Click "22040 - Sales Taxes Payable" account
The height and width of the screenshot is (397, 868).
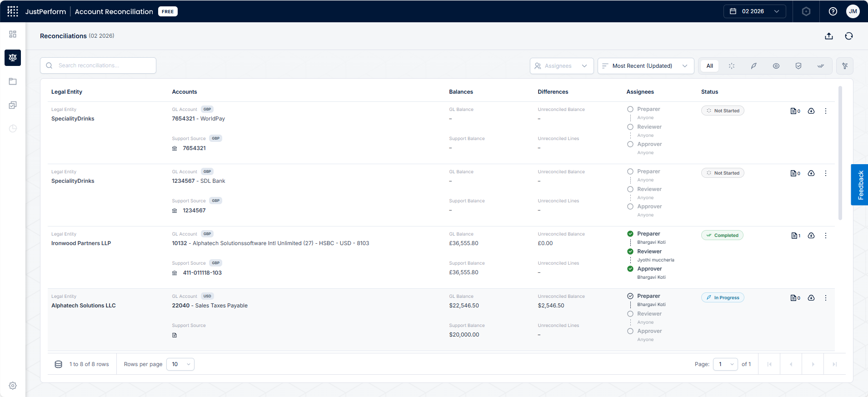210,306
